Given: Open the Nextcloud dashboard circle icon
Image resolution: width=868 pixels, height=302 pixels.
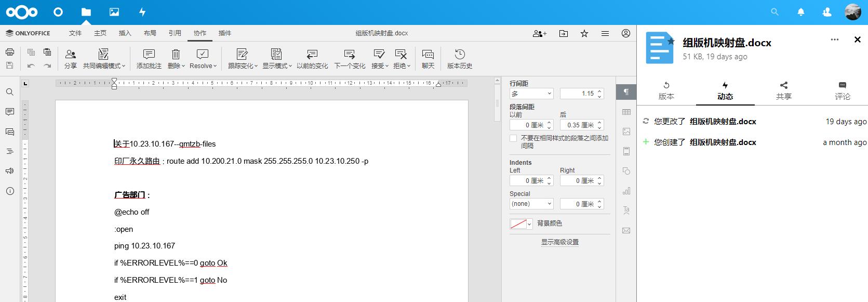Looking at the screenshot, I should click(x=58, y=12).
